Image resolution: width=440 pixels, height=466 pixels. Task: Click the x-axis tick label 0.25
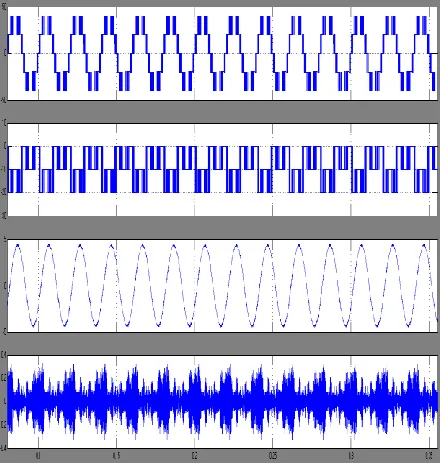pos(273,456)
